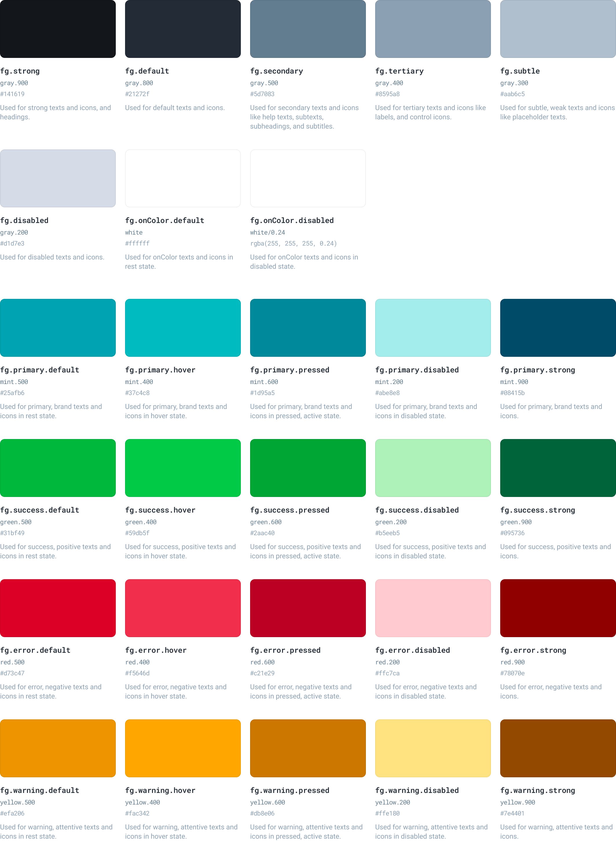This screenshot has height=841, width=616.
Task: Select the fg.warning.hover orange swatch
Action: click(183, 748)
